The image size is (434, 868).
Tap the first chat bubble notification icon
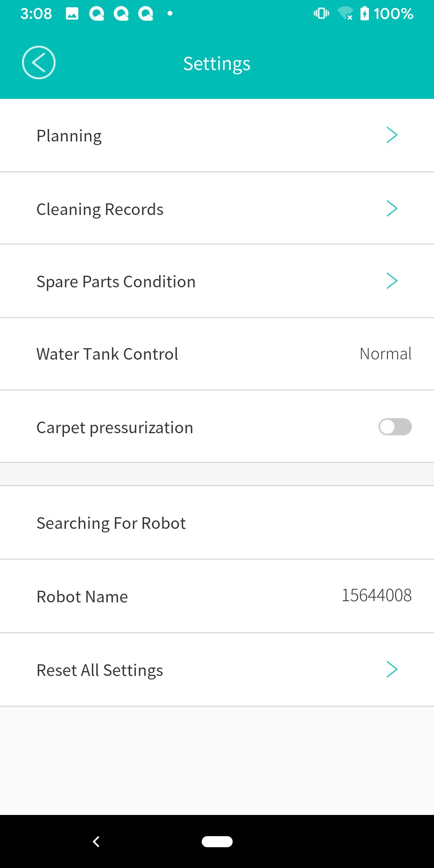pos(96,14)
